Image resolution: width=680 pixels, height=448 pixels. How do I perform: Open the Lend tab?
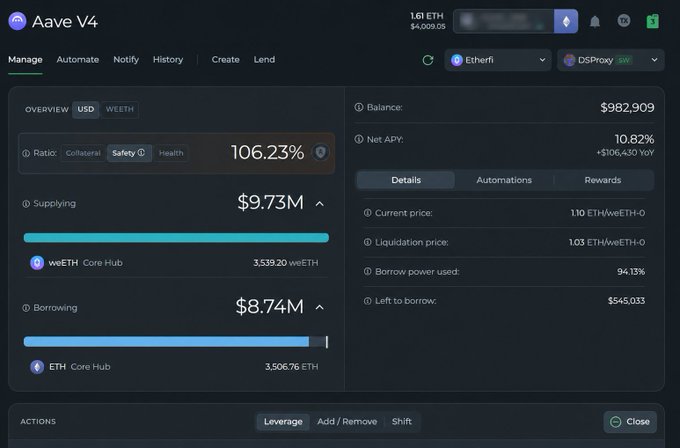(x=264, y=60)
